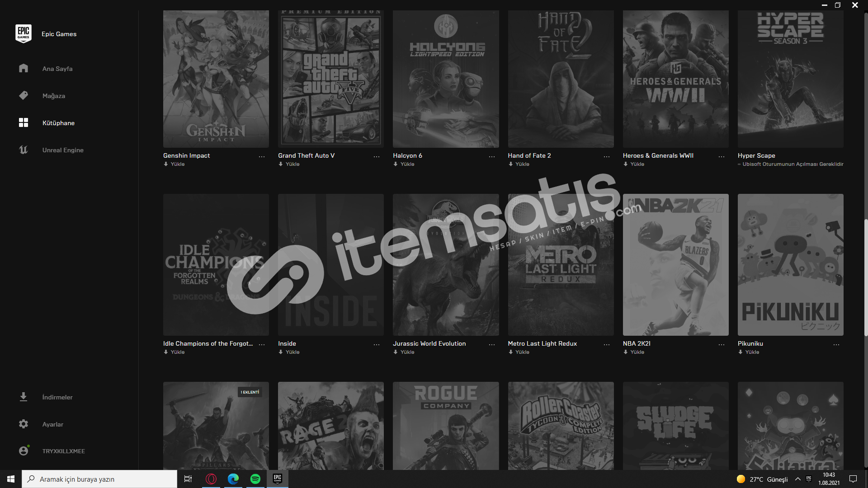Click the download arrow under Halcyon 6
The image size is (868, 488).
click(x=396, y=164)
